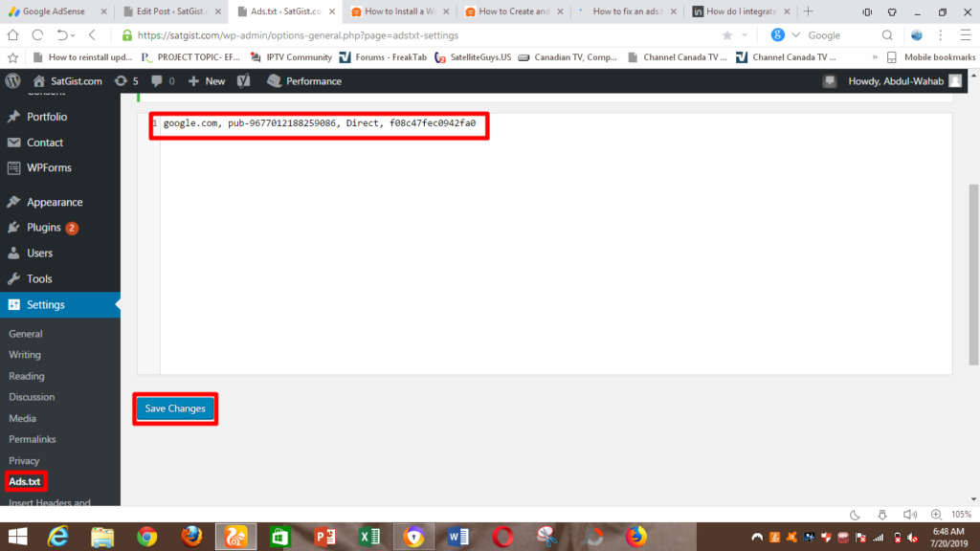Image resolution: width=980 pixels, height=551 pixels.
Task: Open Performance menu in admin bar
Action: [304, 81]
